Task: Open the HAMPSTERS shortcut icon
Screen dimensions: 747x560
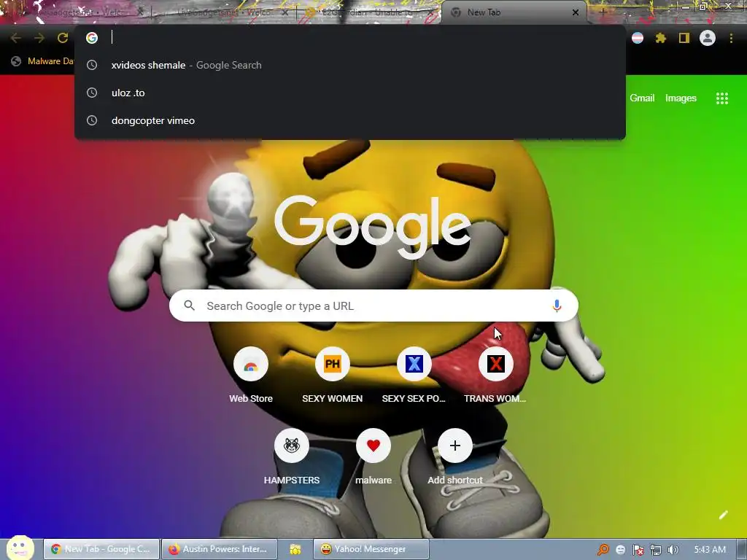Action: click(292, 446)
